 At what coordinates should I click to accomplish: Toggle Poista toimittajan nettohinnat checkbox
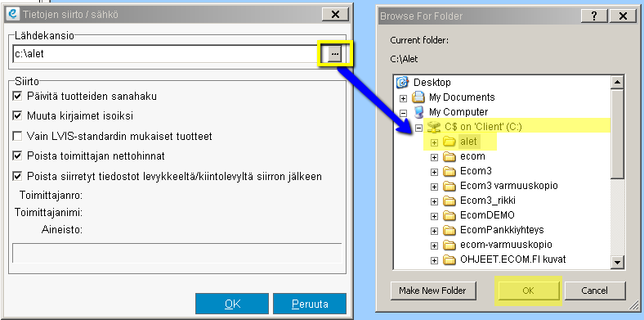[x=17, y=156]
